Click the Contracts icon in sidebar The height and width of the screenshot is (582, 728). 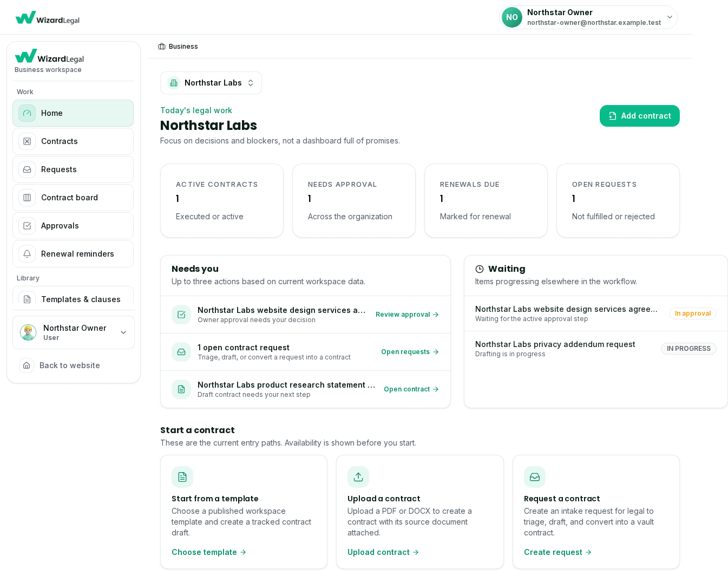(27, 141)
